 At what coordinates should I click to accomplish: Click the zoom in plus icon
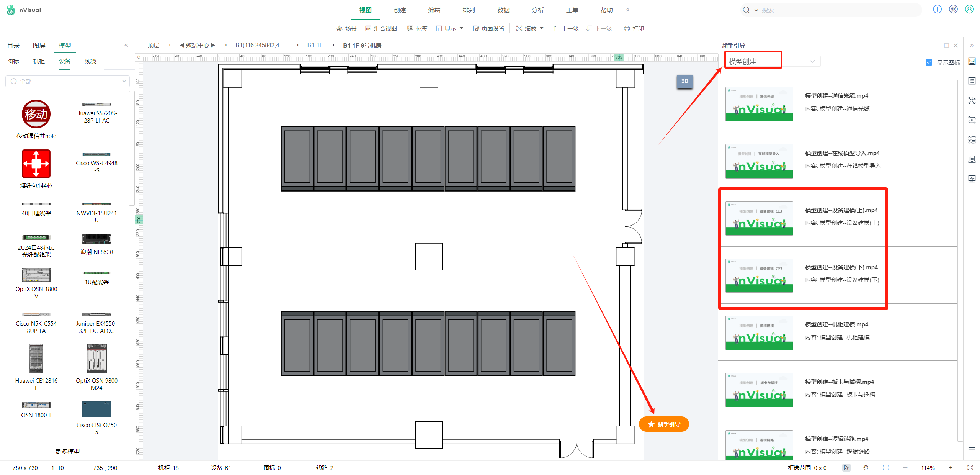pos(951,468)
